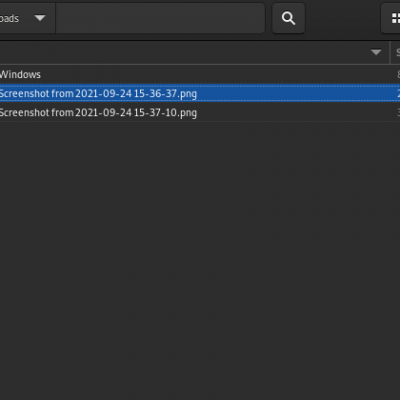
Task: Select Screenshot from 2021-09-24 15-36-37.png
Action: click(x=200, y=93)
